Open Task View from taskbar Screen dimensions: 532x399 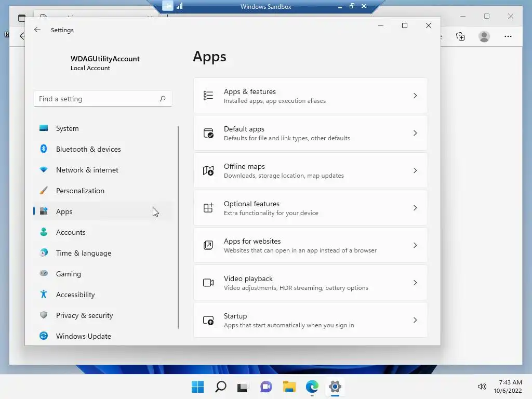(x=243, y=387)
